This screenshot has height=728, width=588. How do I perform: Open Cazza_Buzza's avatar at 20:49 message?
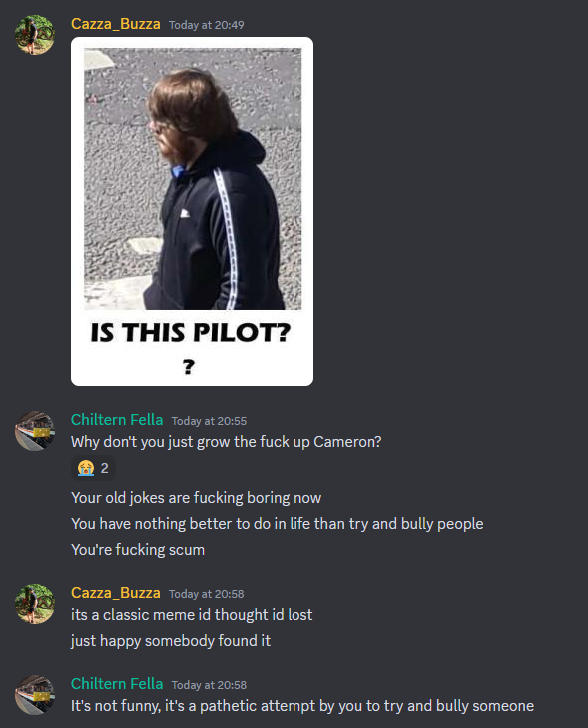tap(35, 35)
